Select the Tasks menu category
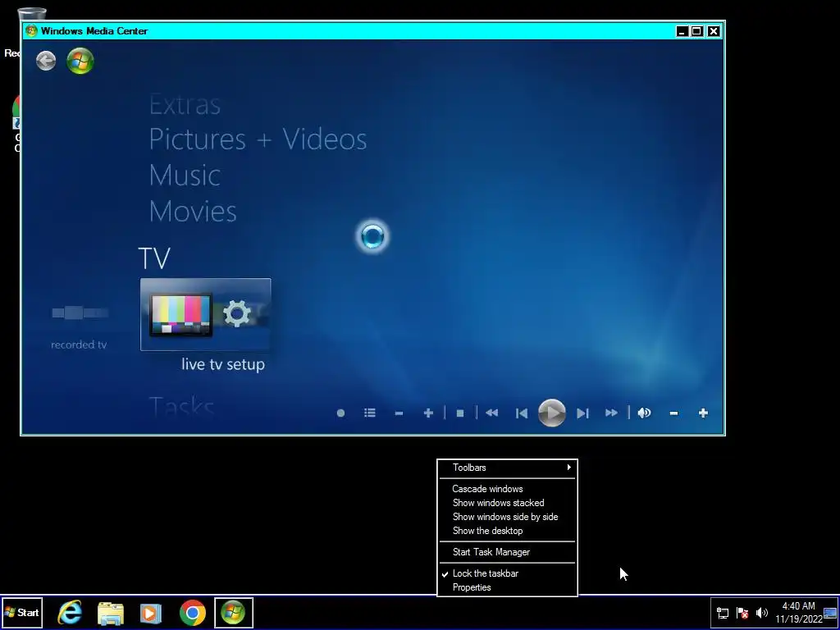Viewport: 840px width, 630px height. tap(181, 407)
